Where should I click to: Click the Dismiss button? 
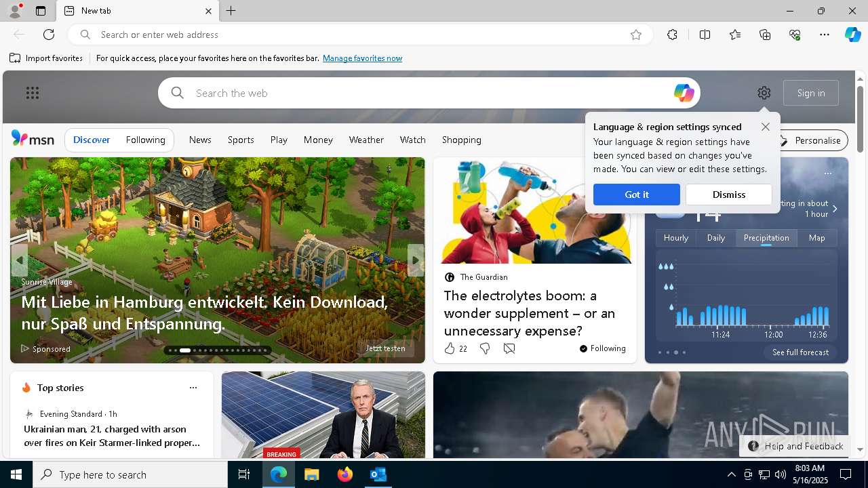coord(729,195)
